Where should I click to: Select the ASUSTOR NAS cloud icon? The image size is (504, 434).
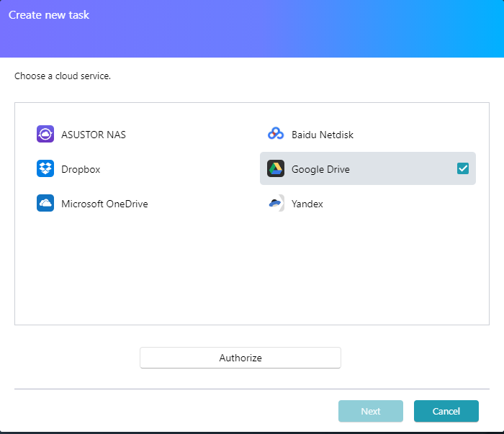click(45, 134)
